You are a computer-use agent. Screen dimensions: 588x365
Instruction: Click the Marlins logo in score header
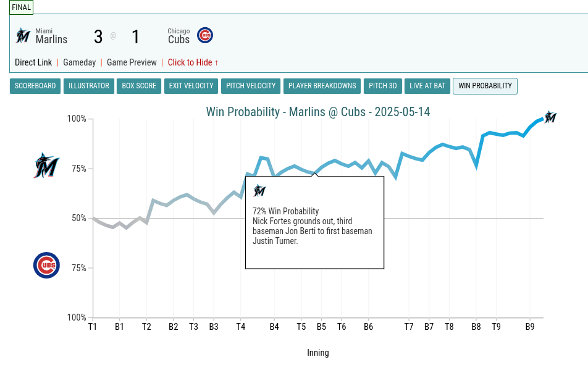(x=23, y=36)
